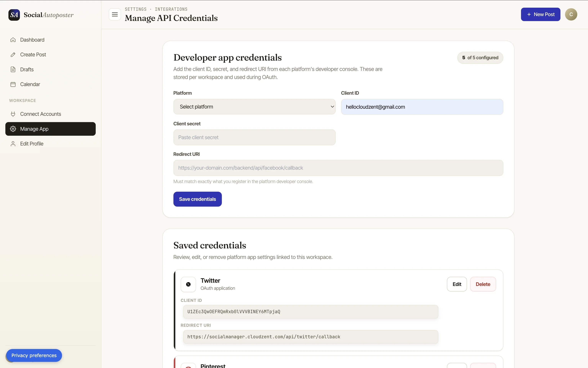Click the Twitter redirect URI value
This screenshot has width=588, height=368.
click(310, 337)
